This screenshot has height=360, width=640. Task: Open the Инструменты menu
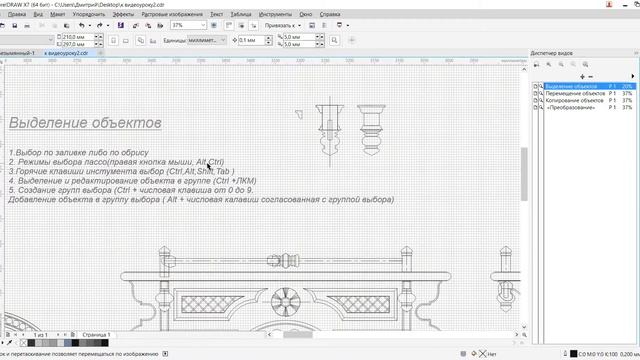275,14
